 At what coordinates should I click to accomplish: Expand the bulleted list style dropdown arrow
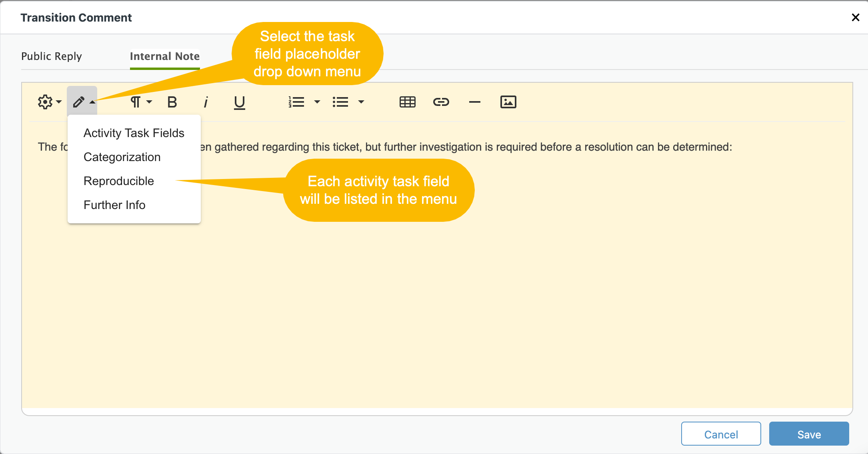[x=361, y=102]
